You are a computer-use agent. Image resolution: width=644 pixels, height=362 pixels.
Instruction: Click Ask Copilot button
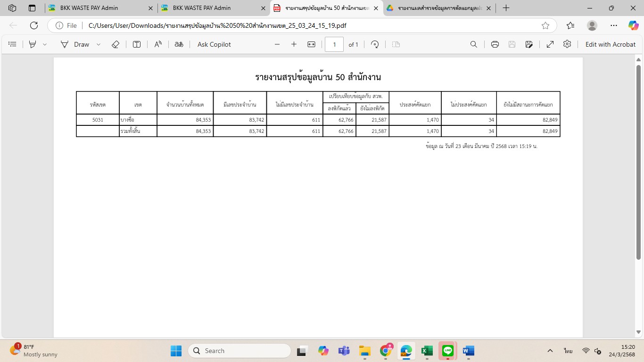[x=214, y=44]
